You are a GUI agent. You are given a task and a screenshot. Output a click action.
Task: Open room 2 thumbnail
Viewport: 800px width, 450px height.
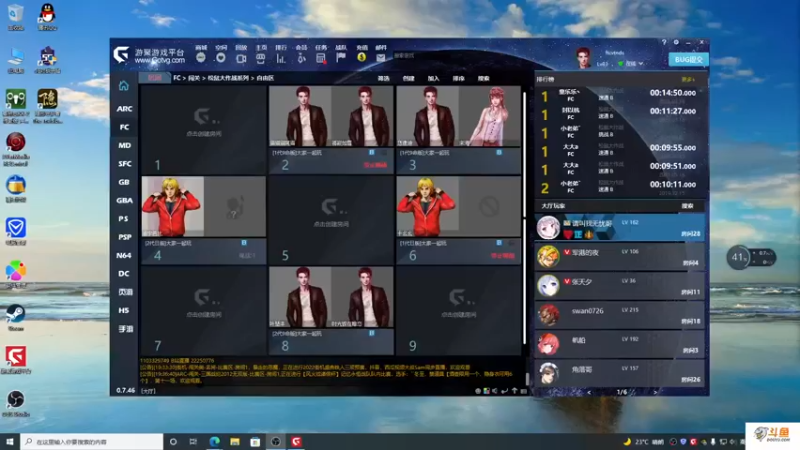click(x=331, y=116)
